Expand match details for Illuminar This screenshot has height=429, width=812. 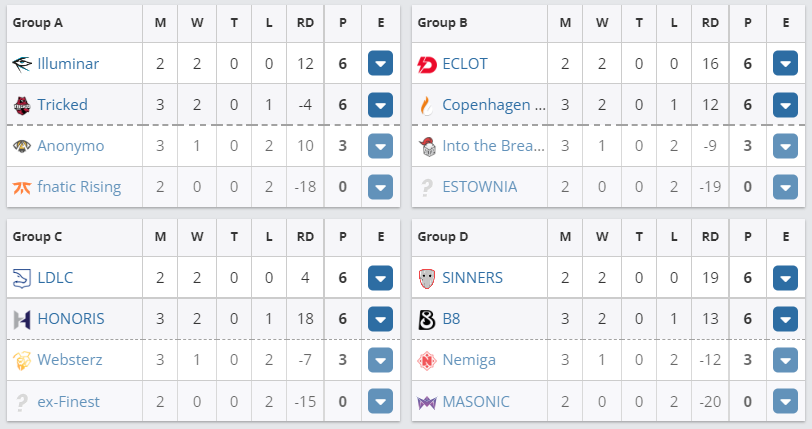click(380, 64)
